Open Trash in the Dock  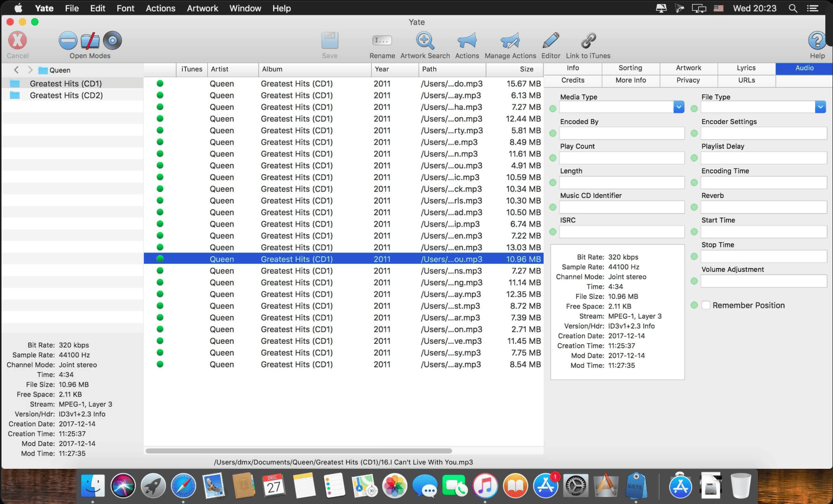(741, 486)
